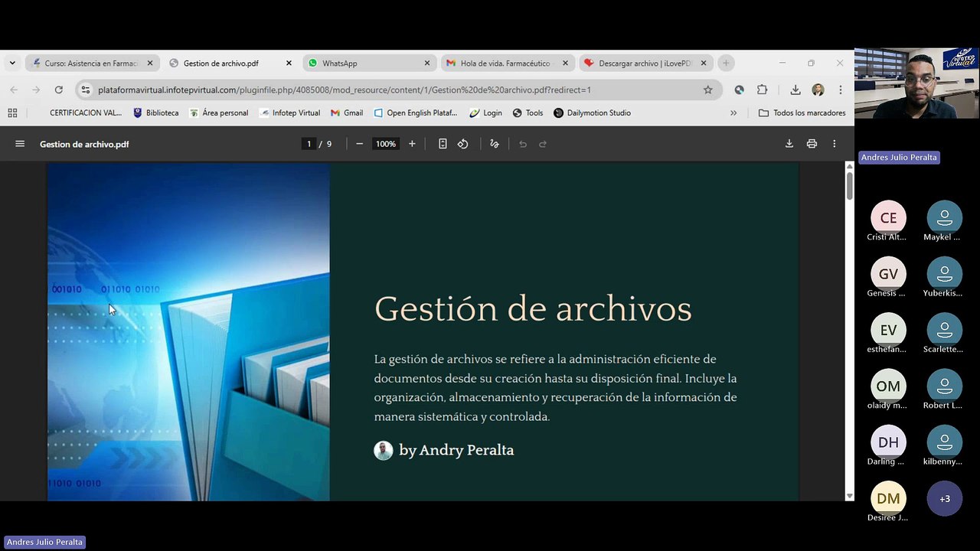
Task: Select participant DH Darling avatar
Action: [x=888, y=442]
